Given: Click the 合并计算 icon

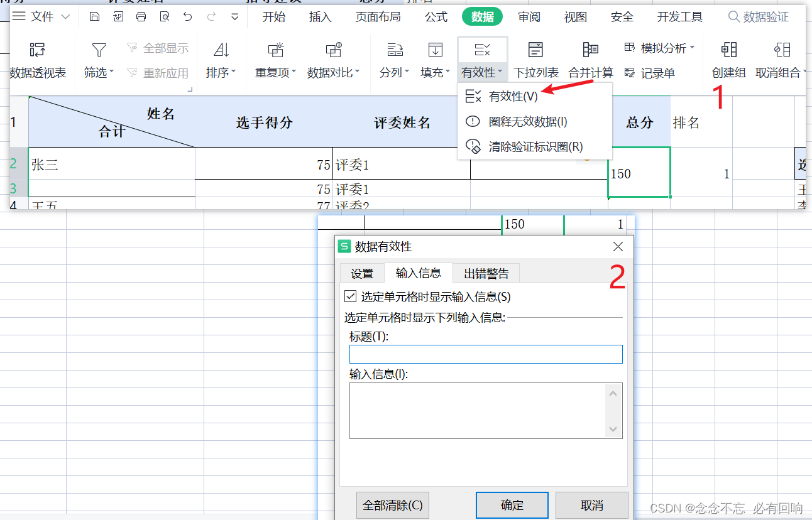Looking at the screenshot, I should [x=591, y=50].
